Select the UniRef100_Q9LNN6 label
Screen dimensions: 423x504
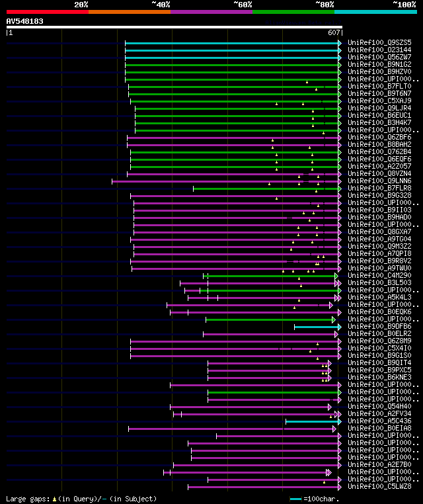click(379, 181)
